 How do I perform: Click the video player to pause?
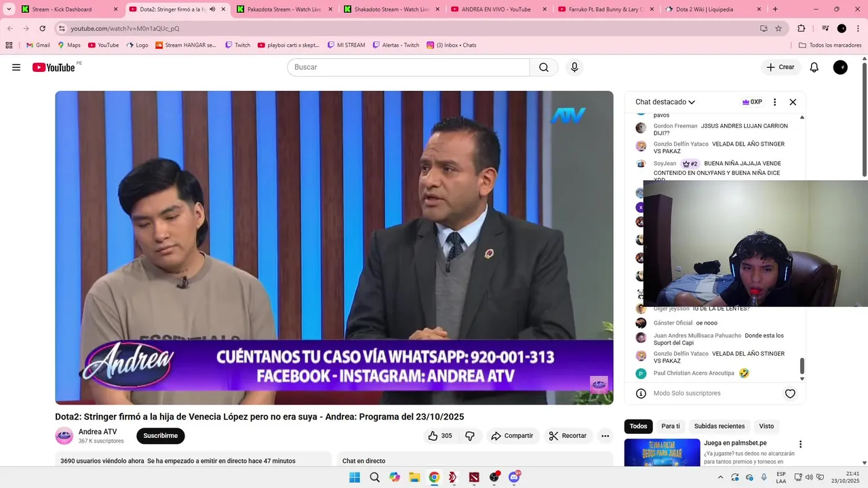[x=334, y=247]
